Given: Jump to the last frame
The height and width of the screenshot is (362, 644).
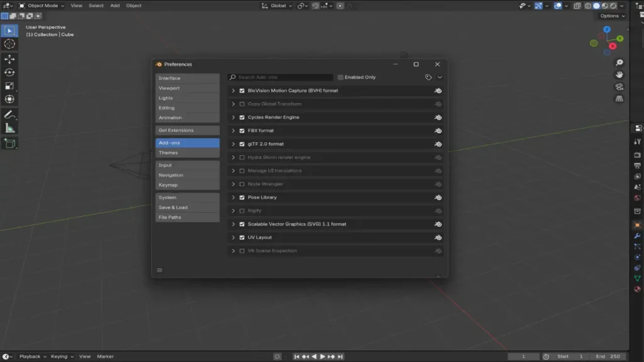Looking at the screenshot, I should pos(340,357).
